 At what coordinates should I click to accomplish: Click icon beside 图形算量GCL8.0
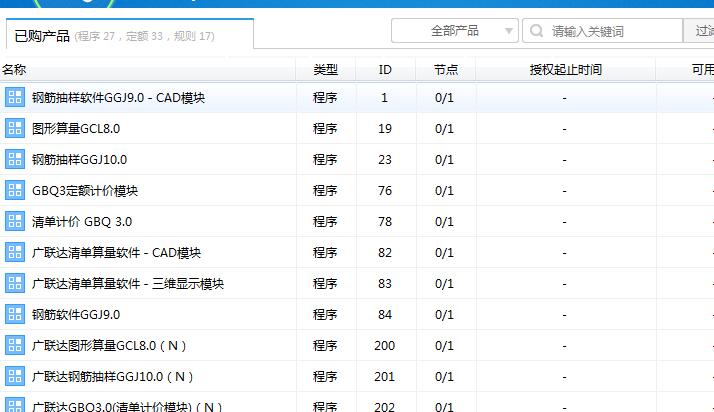[x=15, y=128]
